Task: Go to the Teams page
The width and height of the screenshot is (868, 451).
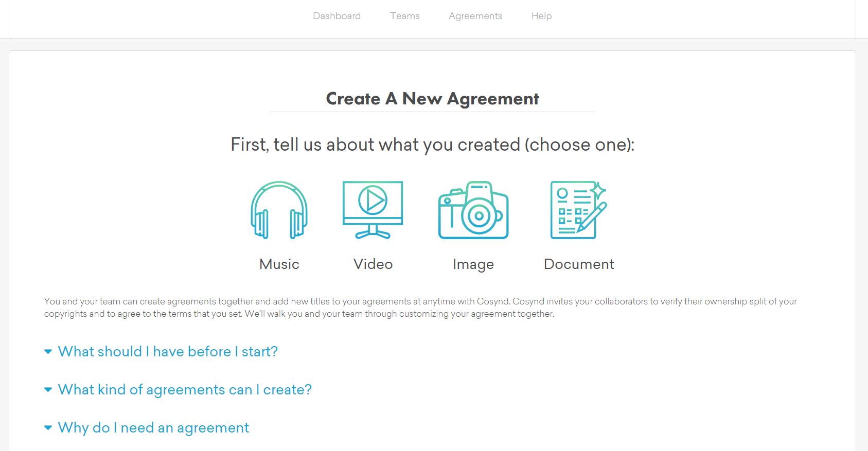Action: (x=405, y=16)
